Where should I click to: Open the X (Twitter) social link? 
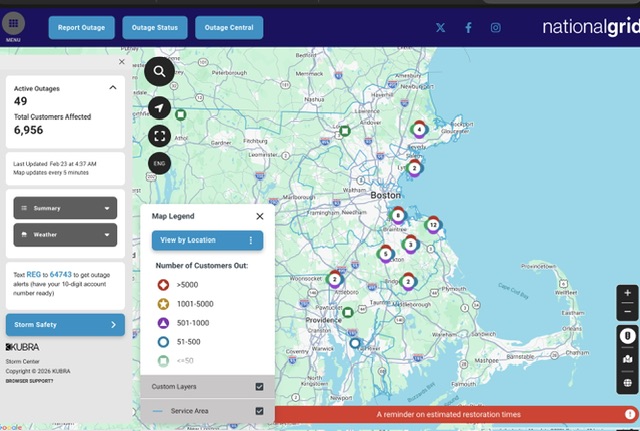point(440,28)
